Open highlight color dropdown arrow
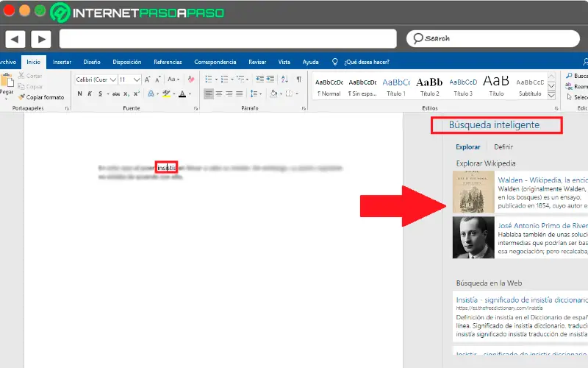The image size is (588, 368). pyautogui.click(x=174, y=94)
